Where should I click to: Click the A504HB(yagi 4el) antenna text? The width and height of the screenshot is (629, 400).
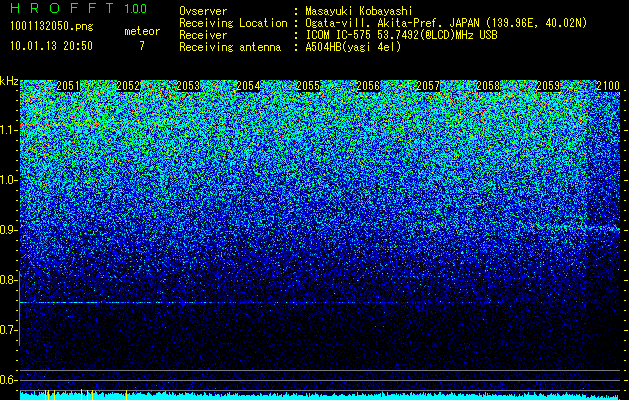353,47
